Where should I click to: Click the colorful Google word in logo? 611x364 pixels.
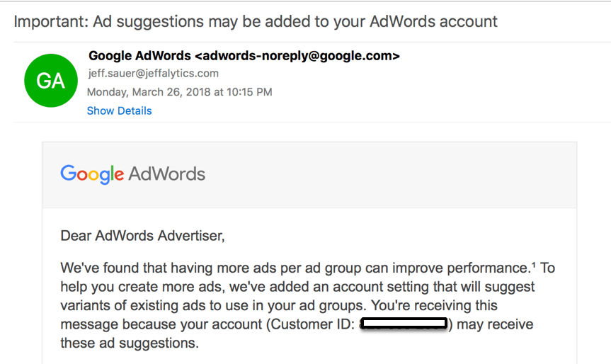pyautogui.click(x=92, y=174)
